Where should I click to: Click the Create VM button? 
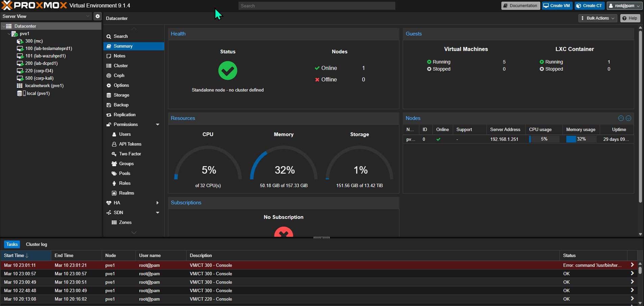tap(557, 6)
